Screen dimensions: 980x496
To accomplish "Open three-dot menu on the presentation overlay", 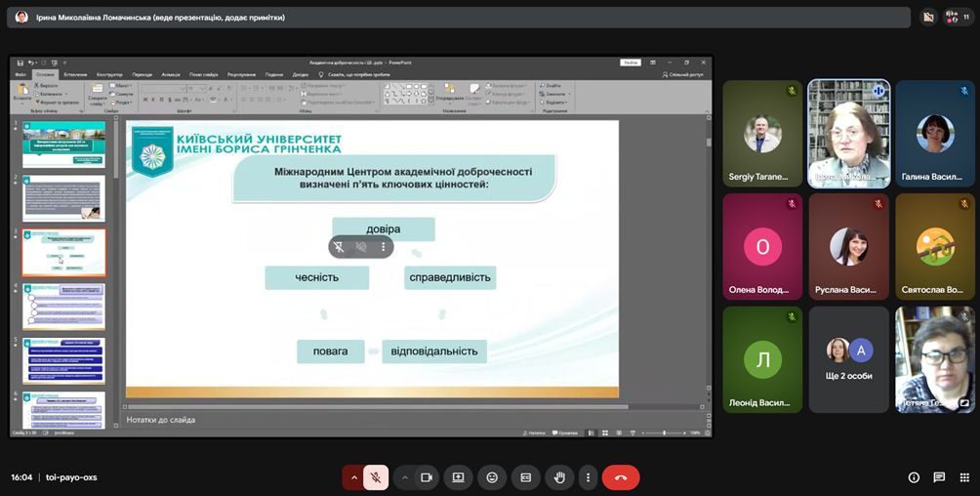I will pyautogui.click(x=383, y=248).
